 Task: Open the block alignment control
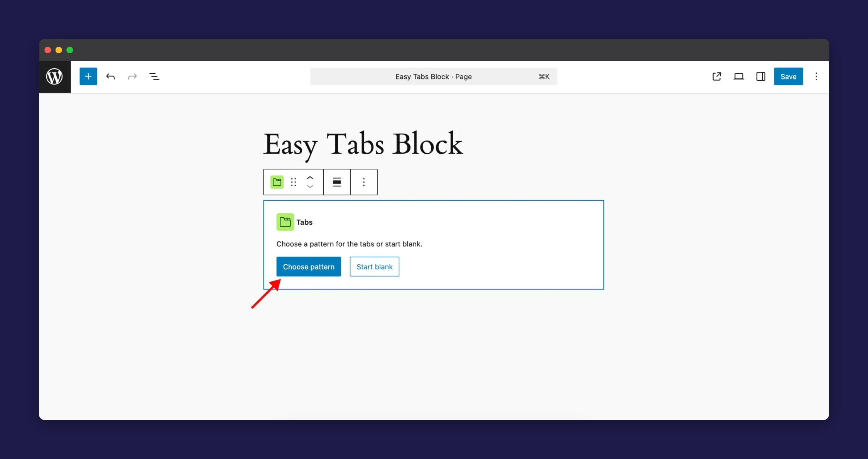tap(337, 182)
